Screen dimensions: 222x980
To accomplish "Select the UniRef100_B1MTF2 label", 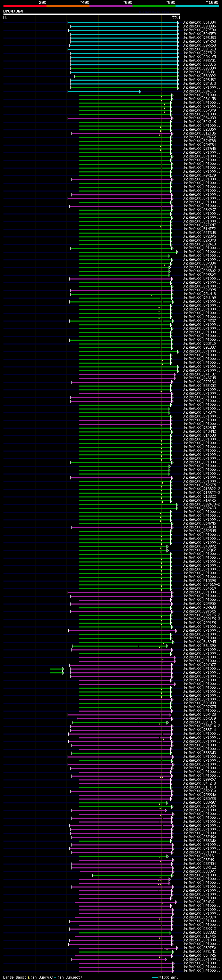I will coord(199,229).
